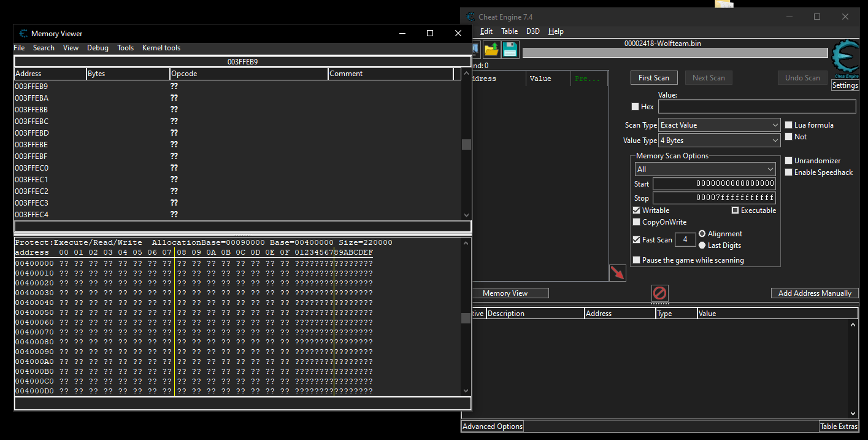Viewport: 868px width, 440px height.
Task: Click the Bytes column header
Action: pos(128,74)
